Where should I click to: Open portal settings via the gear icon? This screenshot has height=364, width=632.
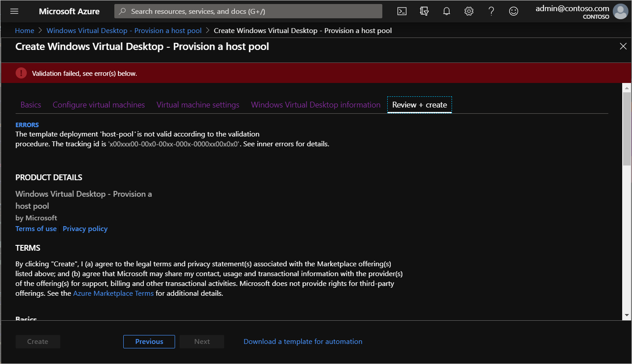469,11
